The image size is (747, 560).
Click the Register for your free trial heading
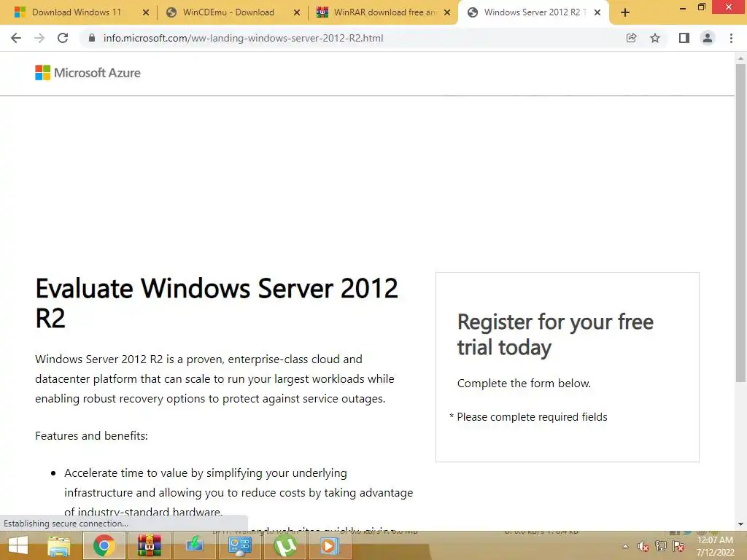[555, 334]
